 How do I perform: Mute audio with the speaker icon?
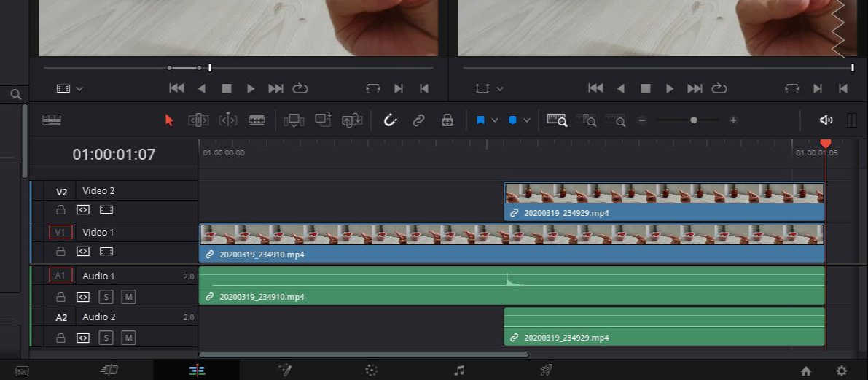click(826, 120)
